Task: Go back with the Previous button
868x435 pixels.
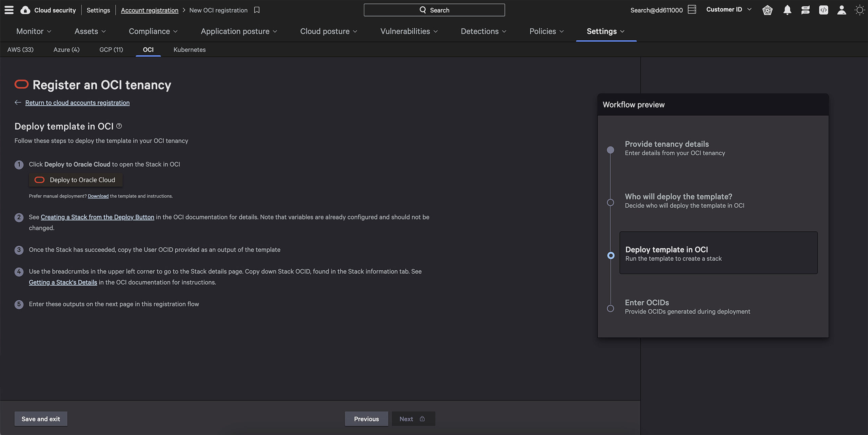Action: pos(366,419)
